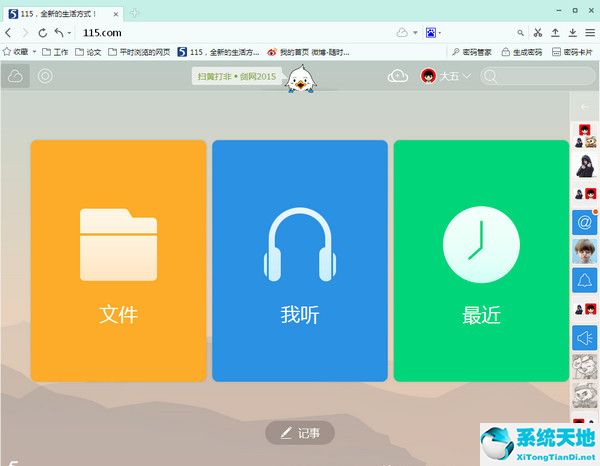Expand the 大五 account dropdown chevron

[x=466, y=76]
